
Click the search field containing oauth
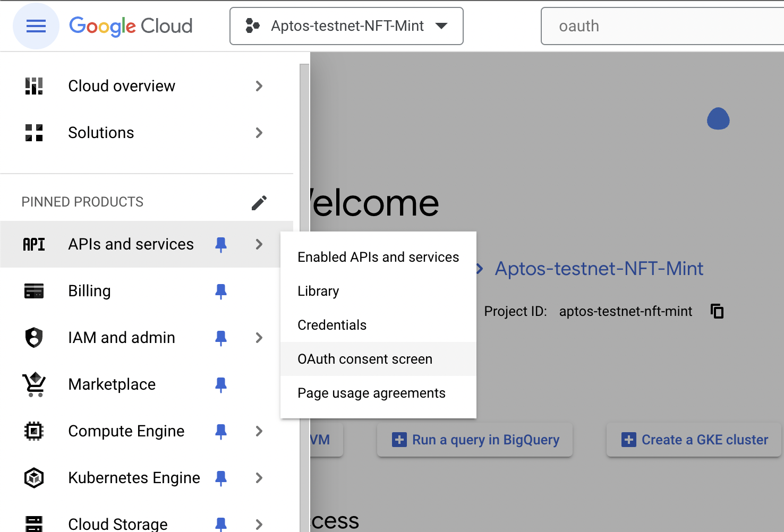point(659,26)
